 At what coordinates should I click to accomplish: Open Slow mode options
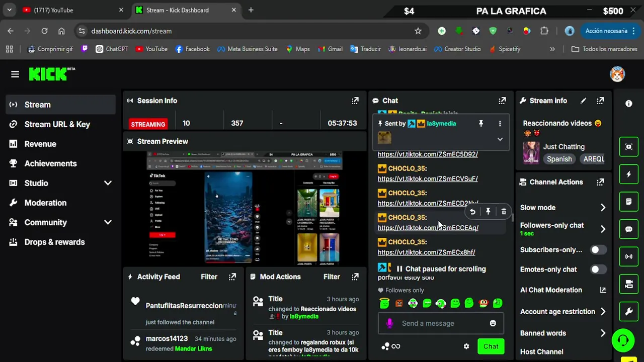(563, 208)
